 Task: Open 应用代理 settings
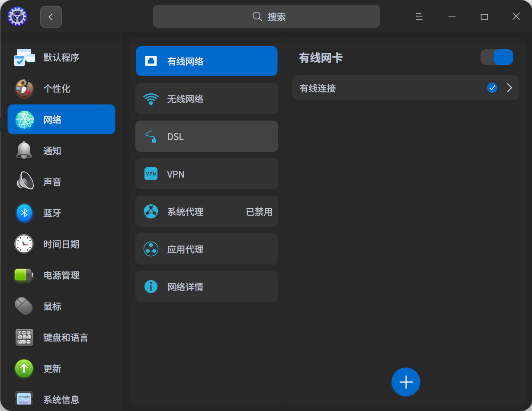[x=207, y=249]
